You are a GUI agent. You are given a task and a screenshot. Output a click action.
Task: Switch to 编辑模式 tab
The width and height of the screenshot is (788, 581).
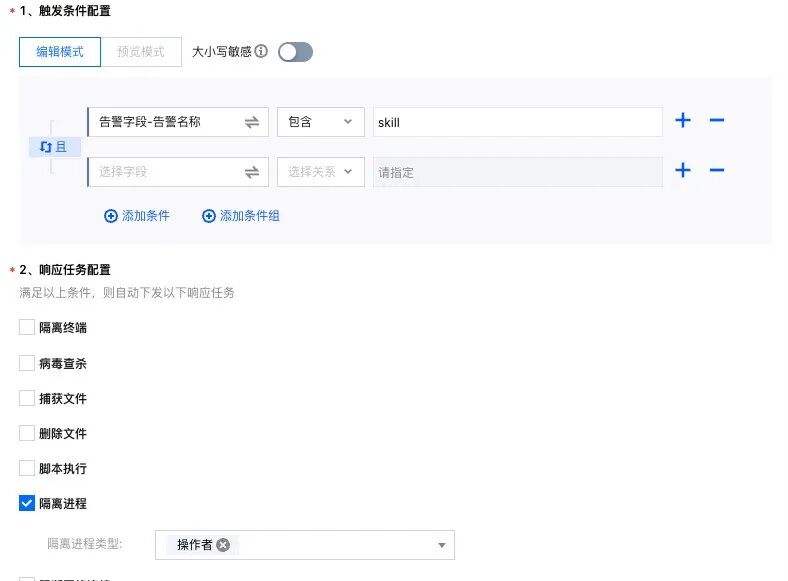point(60,52)
